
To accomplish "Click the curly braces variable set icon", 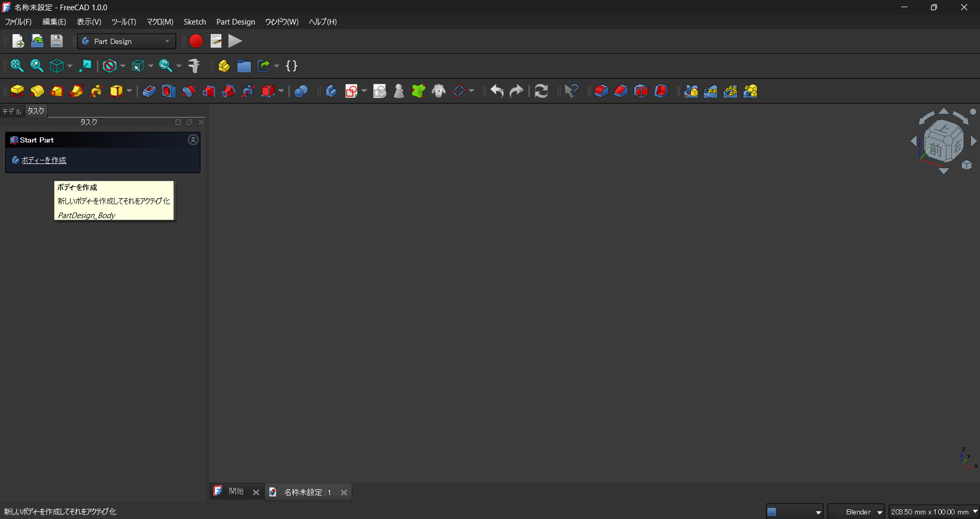I will (x=292, y=66).
